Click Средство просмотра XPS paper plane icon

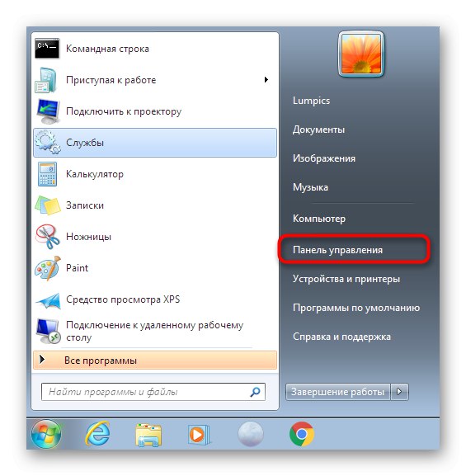(49, 300)
